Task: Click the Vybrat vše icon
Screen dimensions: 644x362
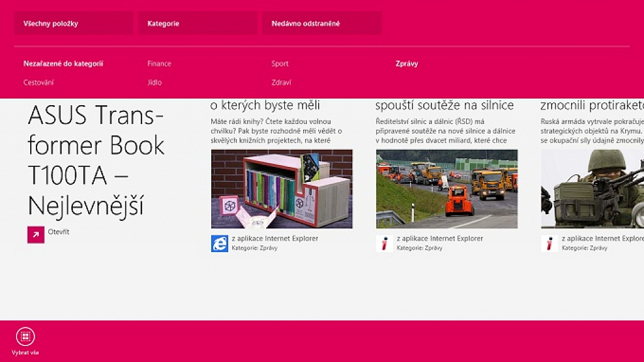Action: click(25, 336)
